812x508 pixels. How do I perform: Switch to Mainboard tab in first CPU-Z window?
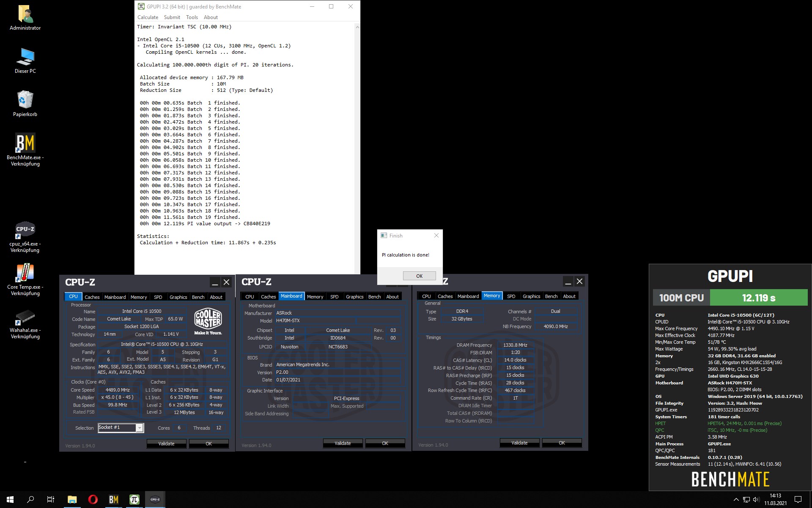[115, 297]
